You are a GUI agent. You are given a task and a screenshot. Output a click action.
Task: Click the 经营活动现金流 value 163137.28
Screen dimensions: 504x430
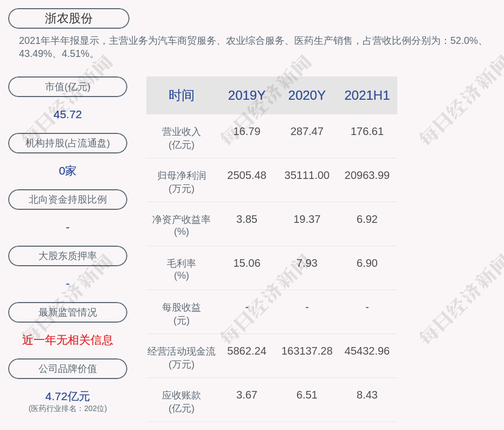(307, 351)
